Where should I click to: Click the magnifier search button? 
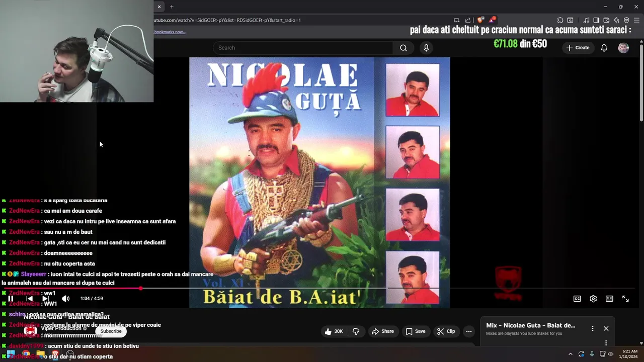[404, 48]
